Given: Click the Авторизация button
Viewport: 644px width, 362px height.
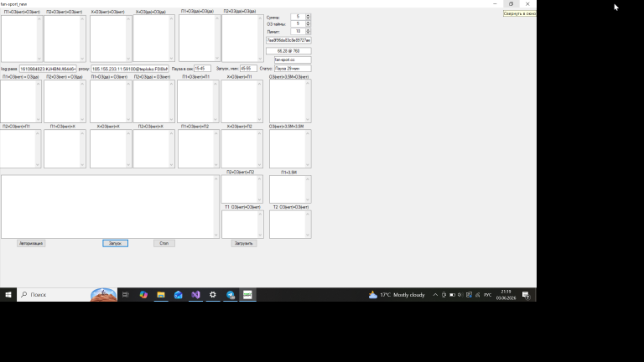Looking at the screenshot, I should click(x=31, y=243).
